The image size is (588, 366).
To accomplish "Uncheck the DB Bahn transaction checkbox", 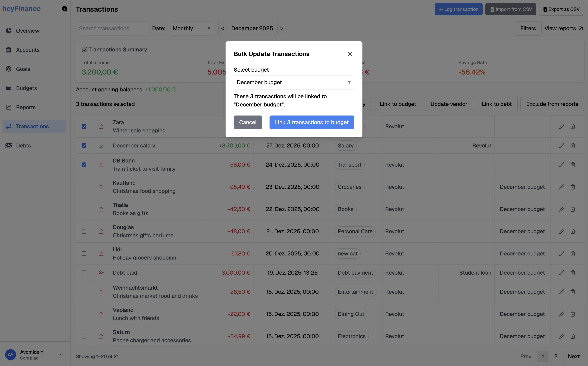I will point(84,165).
